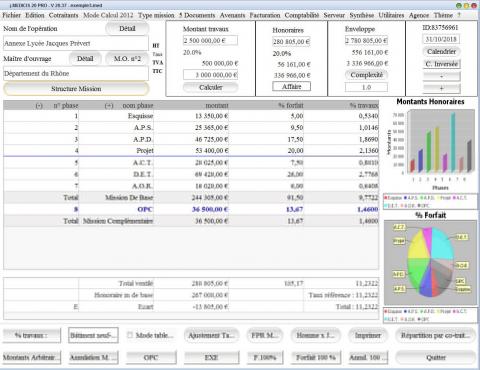Screen dimensions: 480x370
Task: Edit the operation name field Annexe Lycée Jacques Prévert
Action: click(76, 43)
